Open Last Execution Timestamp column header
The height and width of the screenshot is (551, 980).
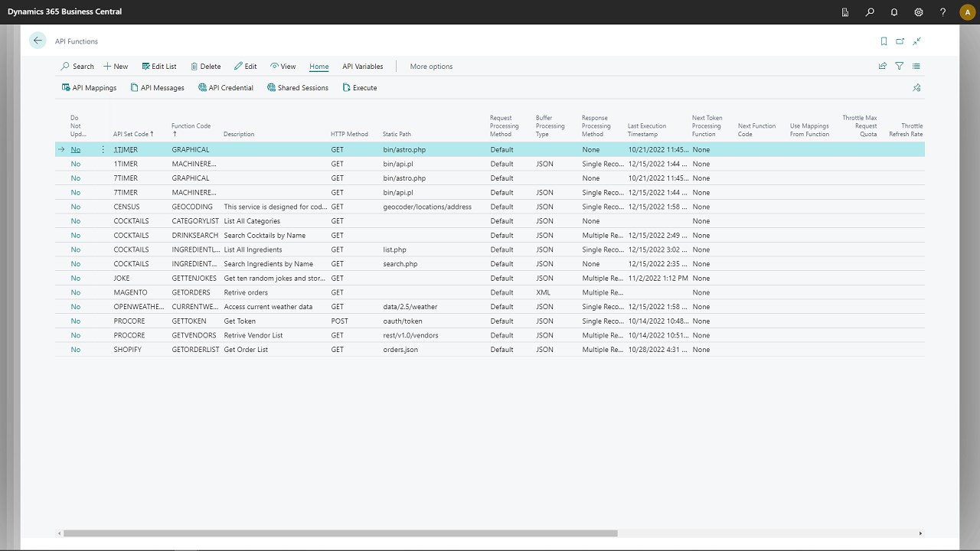point(647,129)
